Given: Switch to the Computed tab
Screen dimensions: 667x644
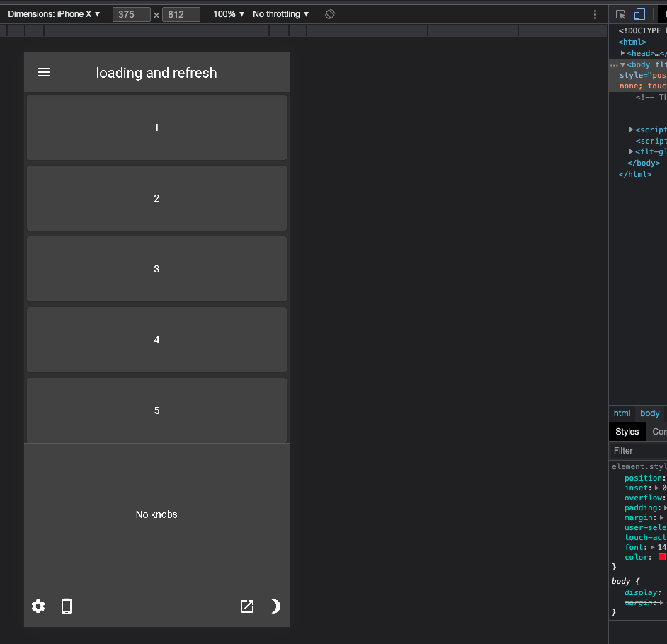Looking at the screenshot, I should click(658, 432).
